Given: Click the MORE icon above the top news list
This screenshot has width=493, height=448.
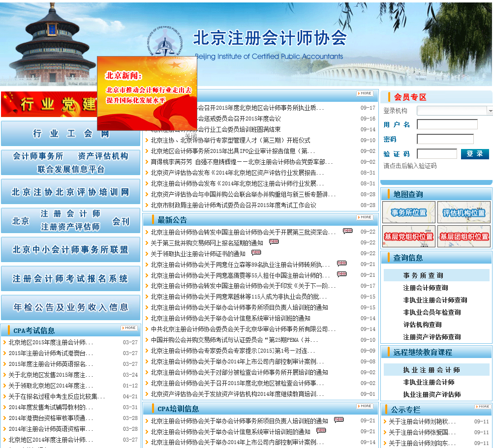Looking at the screenshot, I should (365, 93).
